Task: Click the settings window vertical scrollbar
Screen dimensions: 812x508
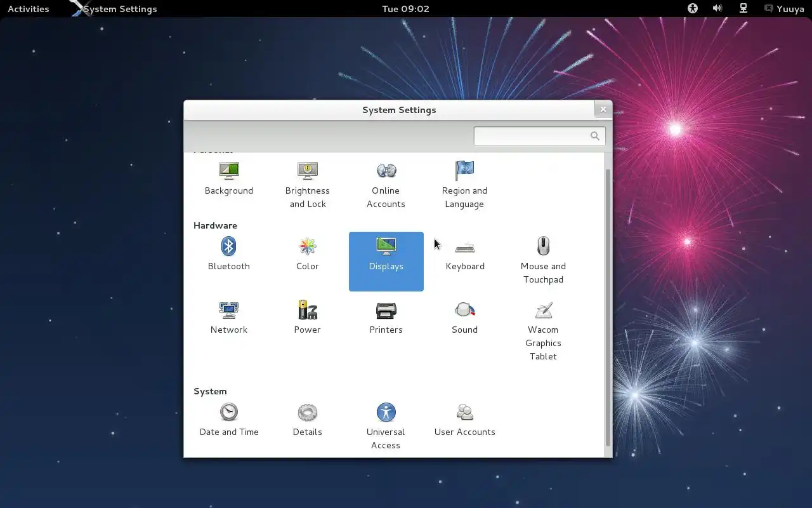Action: (x=608, y=308)
